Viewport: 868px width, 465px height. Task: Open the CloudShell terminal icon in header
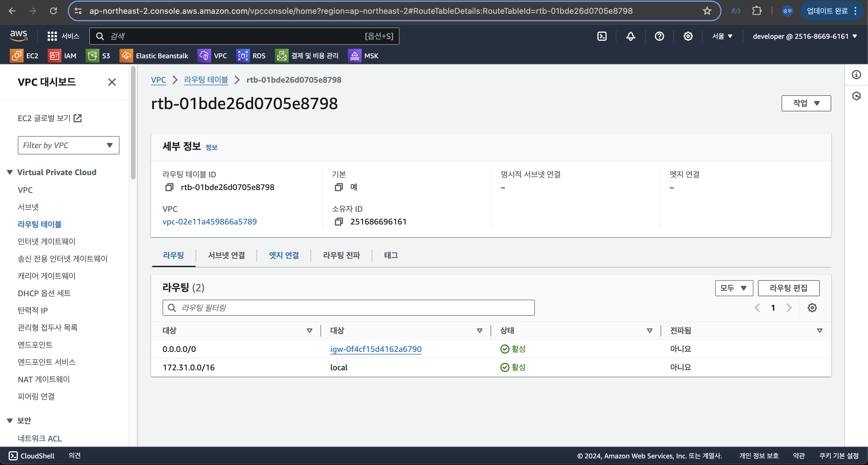(602, 36)
